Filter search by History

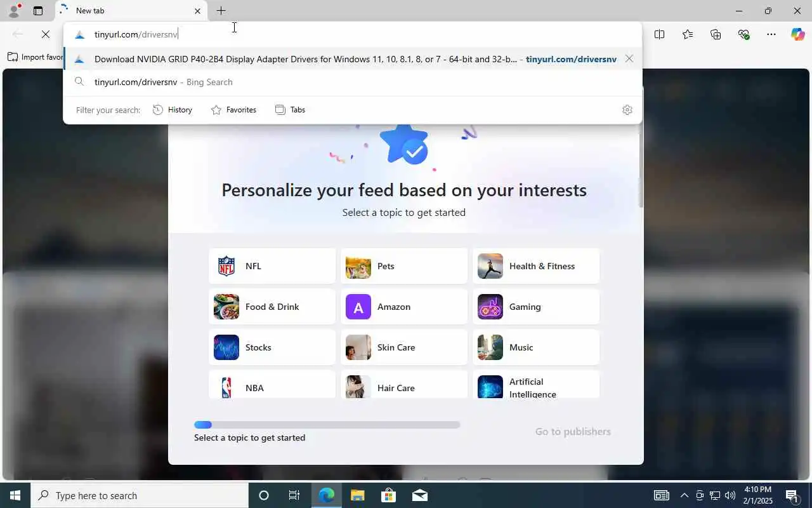[173, 110]
